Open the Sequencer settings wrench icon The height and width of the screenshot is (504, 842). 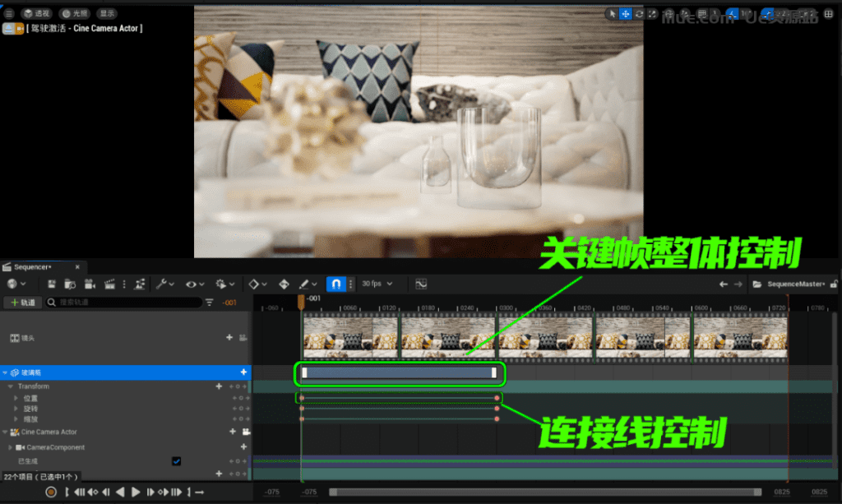[x=160, y=284]
